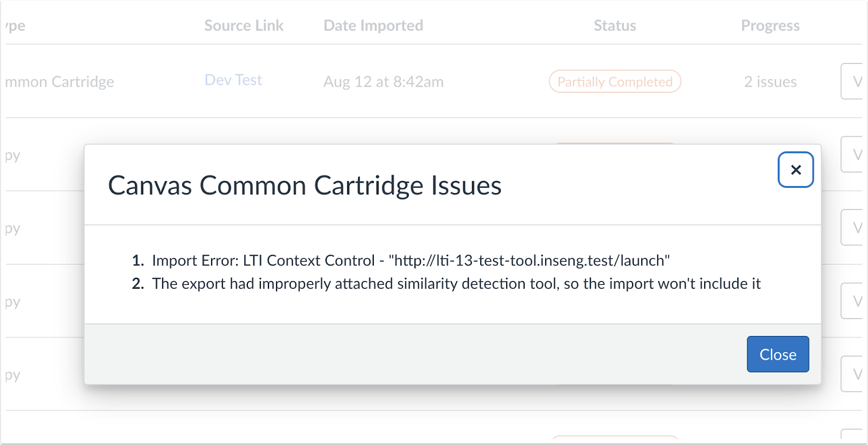Select the Source Link column header

[x=244, y=25]
